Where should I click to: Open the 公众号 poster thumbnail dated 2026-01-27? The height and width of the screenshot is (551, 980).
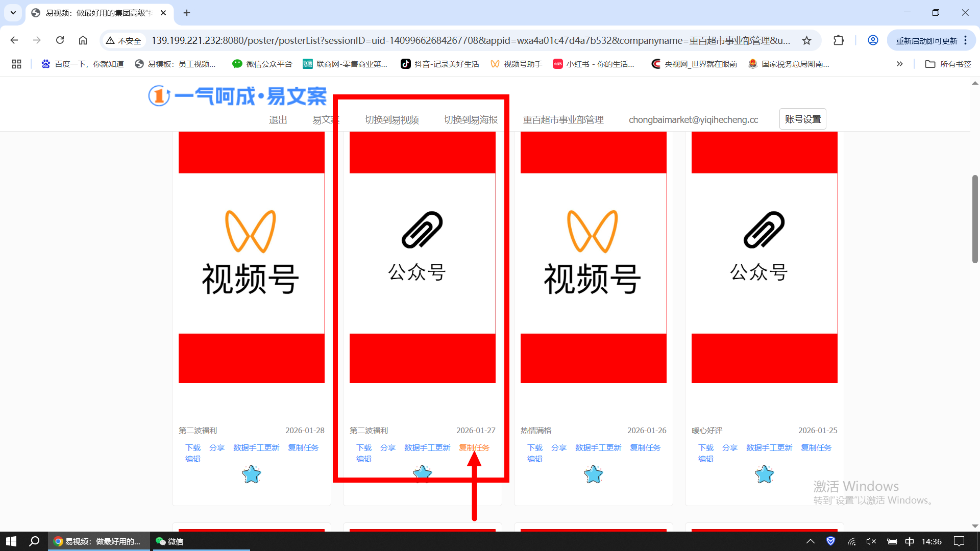(x=423, y=257)
